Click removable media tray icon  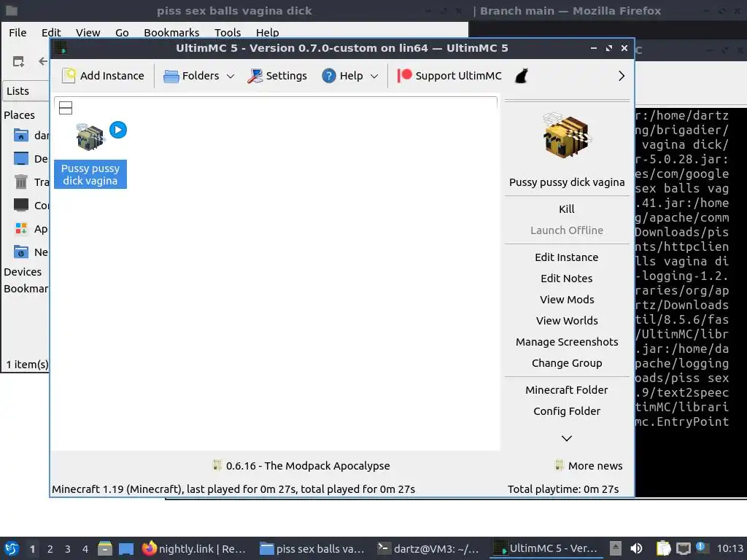click(x=616, y=548)
